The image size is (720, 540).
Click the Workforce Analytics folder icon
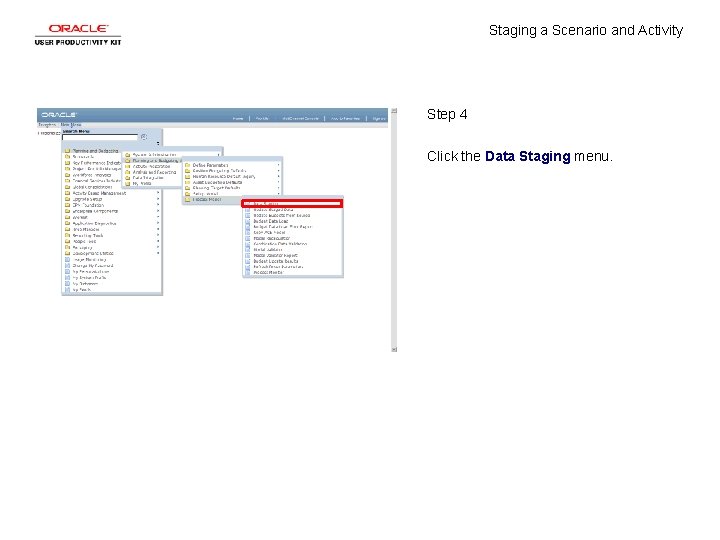68,175
